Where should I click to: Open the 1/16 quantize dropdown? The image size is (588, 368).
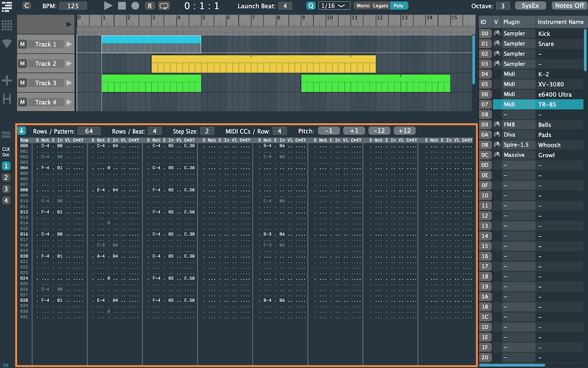(334, 5)
